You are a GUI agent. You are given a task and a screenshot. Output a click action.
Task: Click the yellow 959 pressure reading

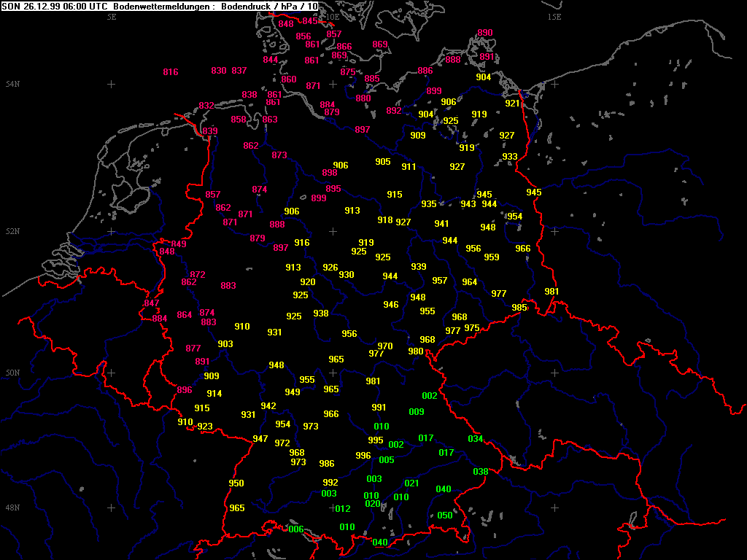point(492,257)
